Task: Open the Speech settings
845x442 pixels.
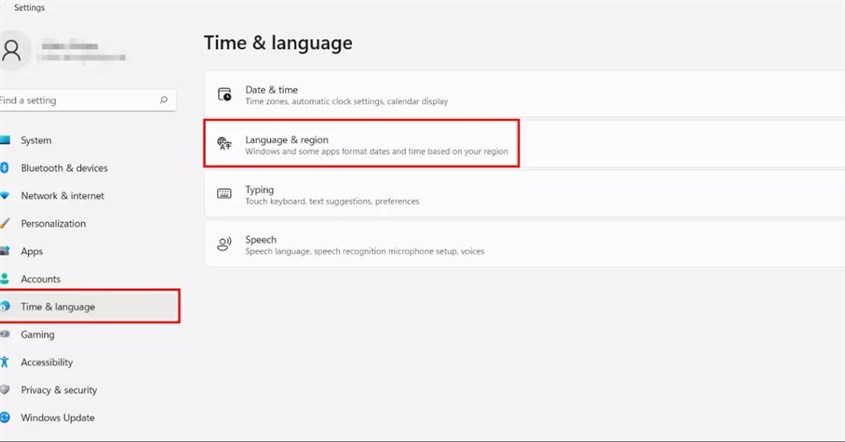Action: pyautogui.click(x=524, y=244)
